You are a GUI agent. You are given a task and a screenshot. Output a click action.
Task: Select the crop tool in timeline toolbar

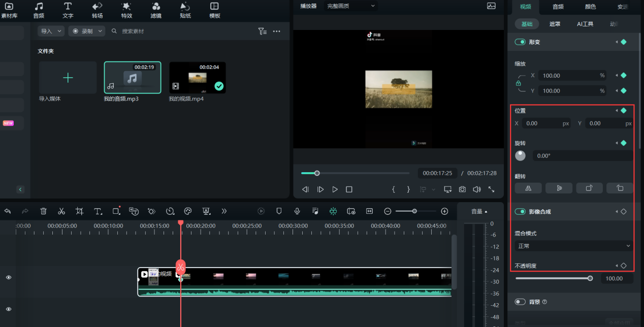pos(80,211)
